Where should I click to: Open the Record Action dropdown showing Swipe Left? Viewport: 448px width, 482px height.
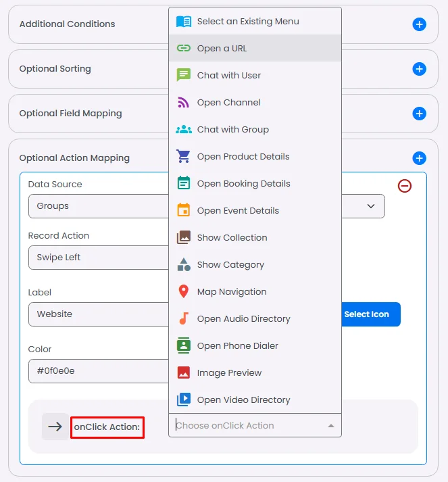click(99, 258)
